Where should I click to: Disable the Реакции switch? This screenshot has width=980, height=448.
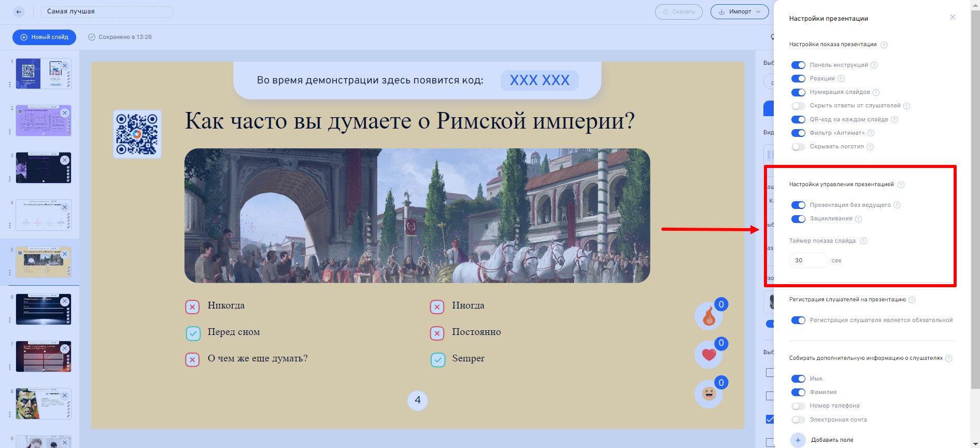click(x=798, y=78)
